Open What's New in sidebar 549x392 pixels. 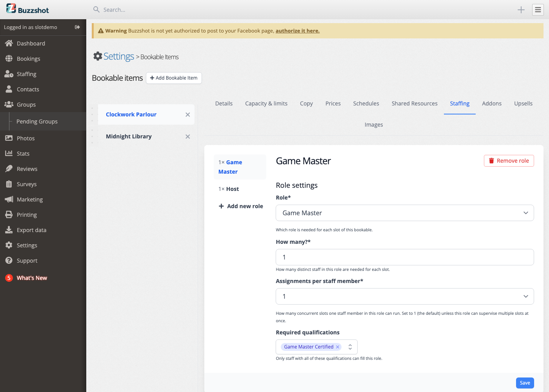pos(32,278)
